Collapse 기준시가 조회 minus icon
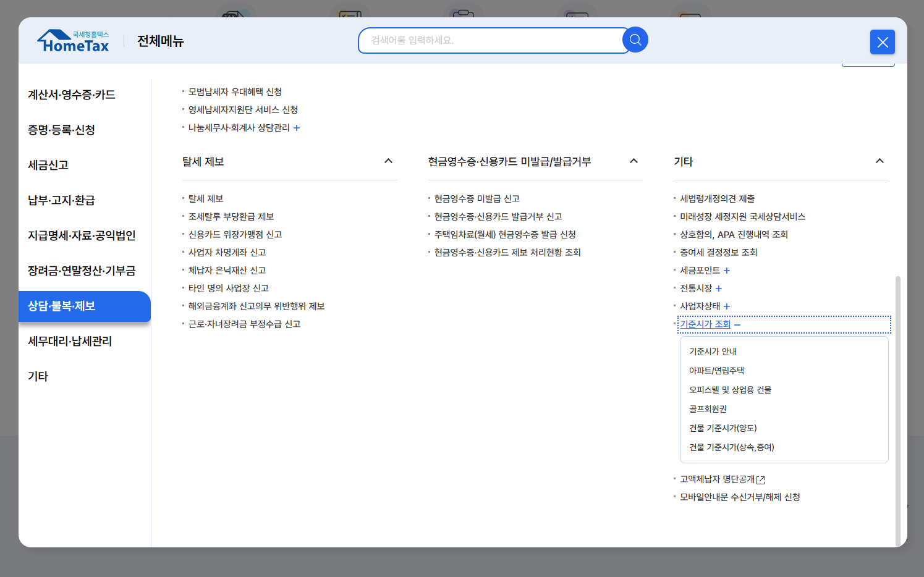Screen dimensions: 924x577 pyautogui.click(x=737, y=324)
